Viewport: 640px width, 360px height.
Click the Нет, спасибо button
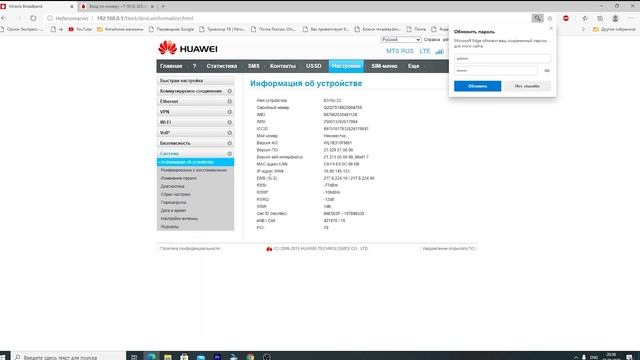527,86
